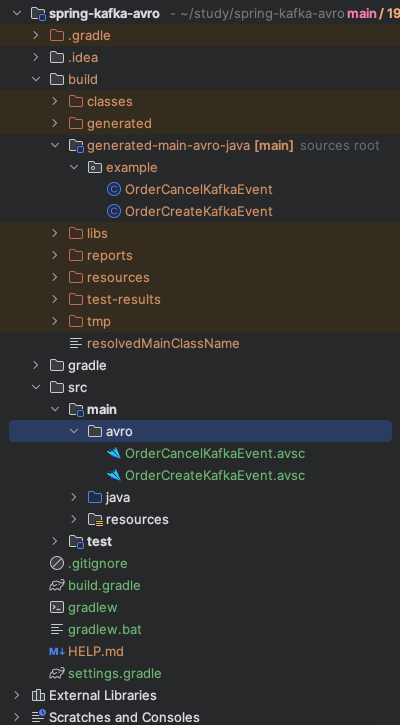Screen dimensions: 400x725
Task: Select the spring-kafka-avro project root
Action: point(105,13)
